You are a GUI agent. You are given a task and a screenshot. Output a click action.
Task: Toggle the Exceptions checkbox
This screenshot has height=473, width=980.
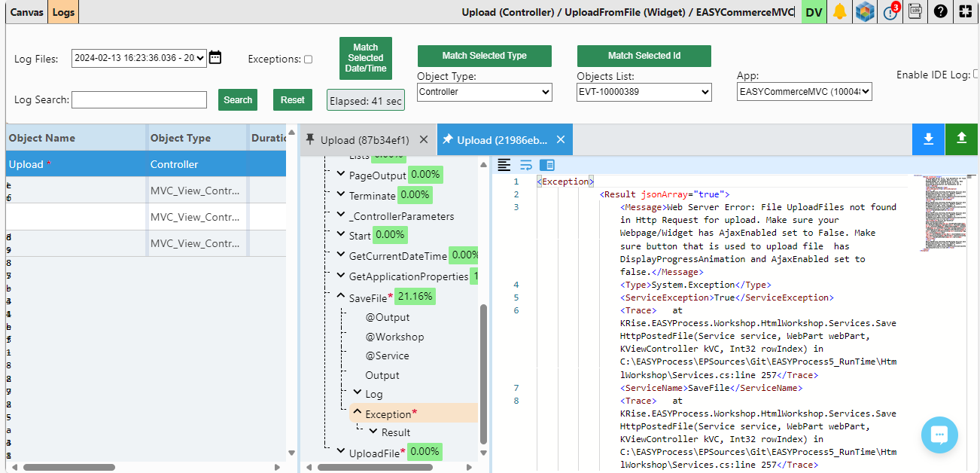click(308, 60)
